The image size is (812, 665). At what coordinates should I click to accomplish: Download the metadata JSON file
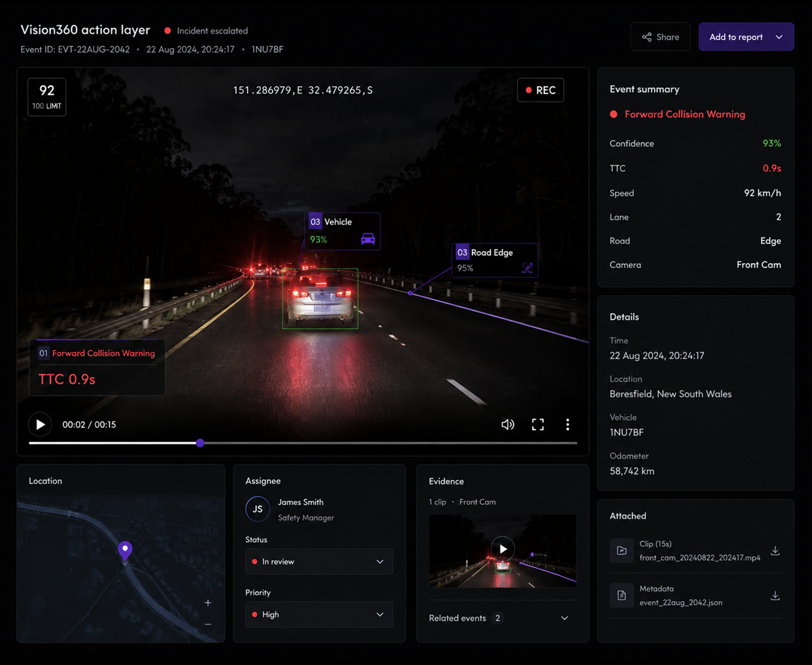click(x=775, y=596)
